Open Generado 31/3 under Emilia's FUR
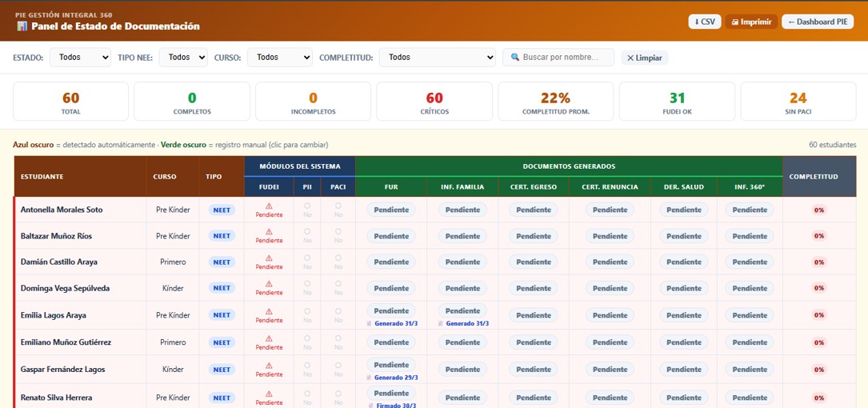Viewport: 868px width, 408px height. pyautogui.click(x=392, y=323)
